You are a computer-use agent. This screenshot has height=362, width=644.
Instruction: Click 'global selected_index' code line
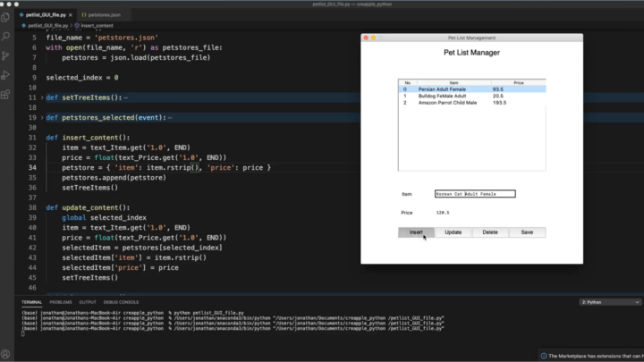(x=105, y=217)
